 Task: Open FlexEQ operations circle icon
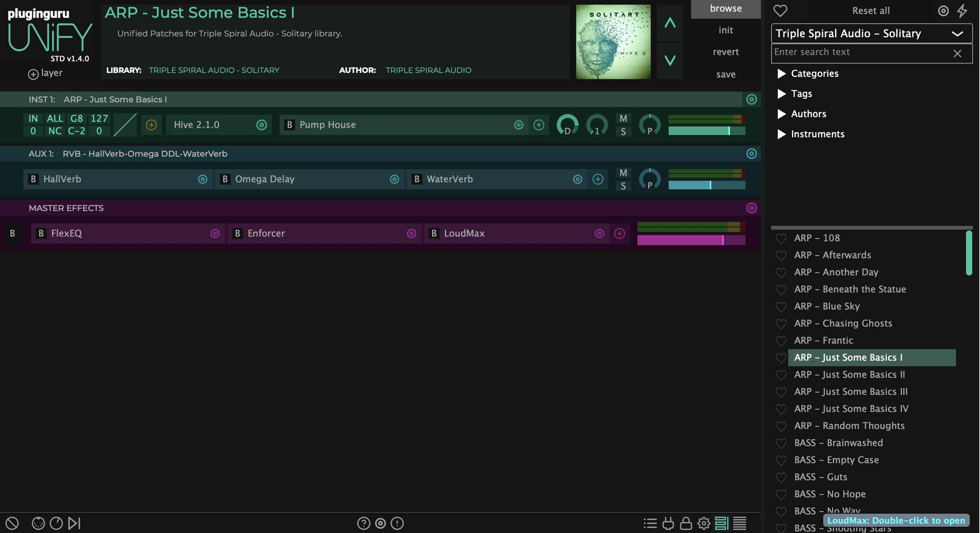215,234
